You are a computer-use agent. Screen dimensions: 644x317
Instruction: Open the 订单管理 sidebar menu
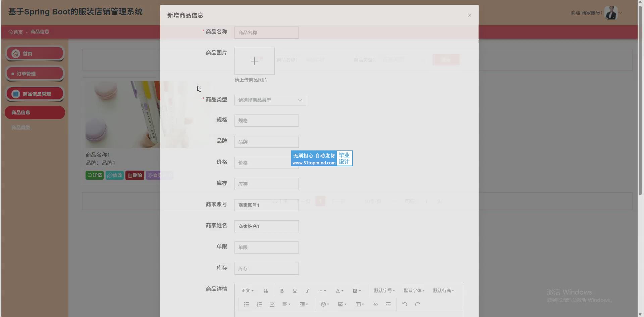[x=35, y=74]
